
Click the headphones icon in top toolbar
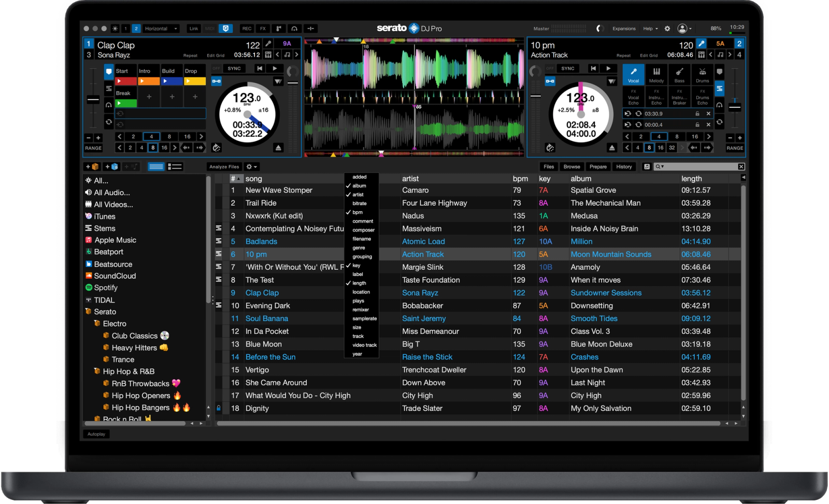click(x=294, y=28)
